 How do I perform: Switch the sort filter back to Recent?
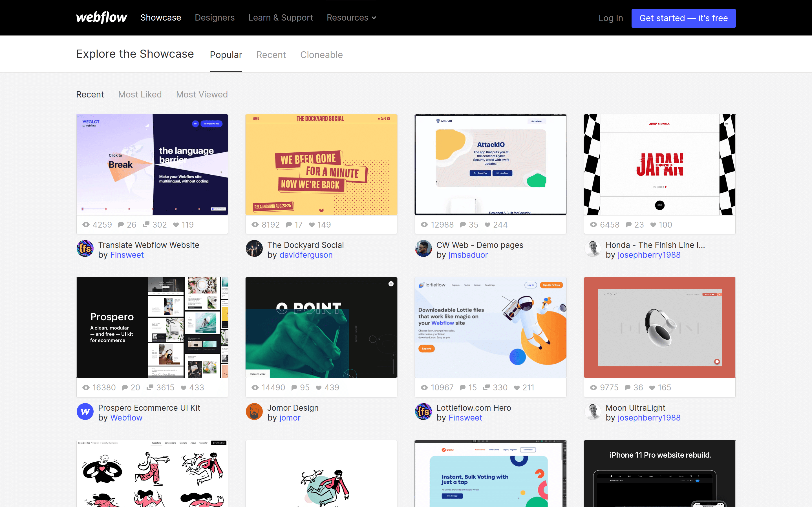90,94
